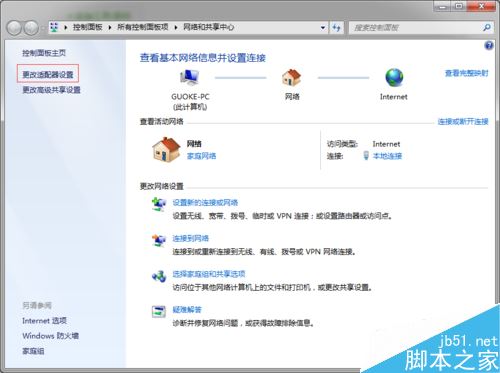Open 更改高级共享设置 link

pos(51,90)
